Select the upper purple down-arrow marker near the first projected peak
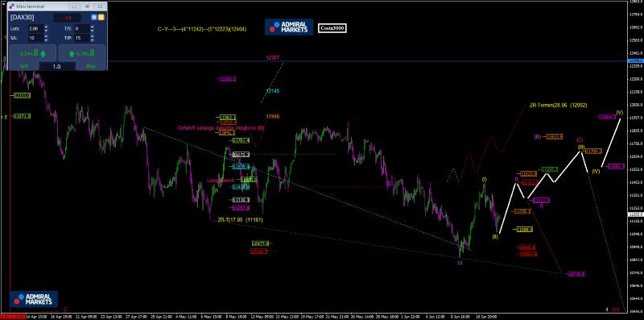Viewport: 644px width, 320px height. [516, 180]
